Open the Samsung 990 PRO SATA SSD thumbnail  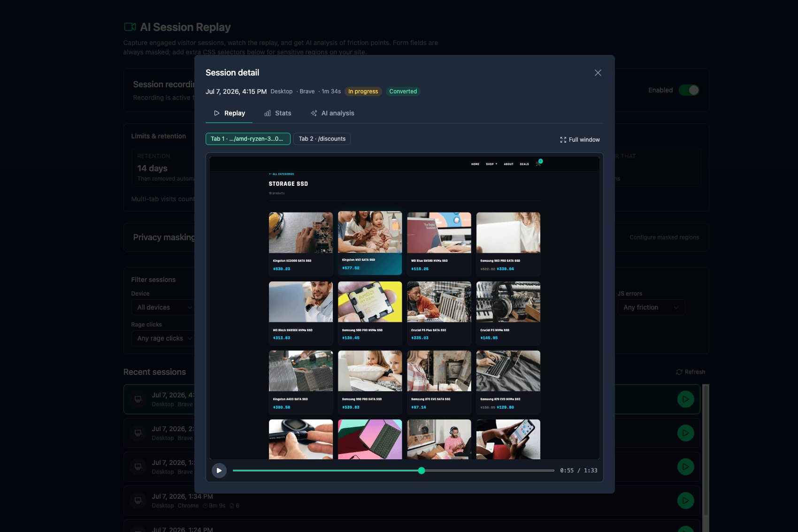tap(370, 371)
